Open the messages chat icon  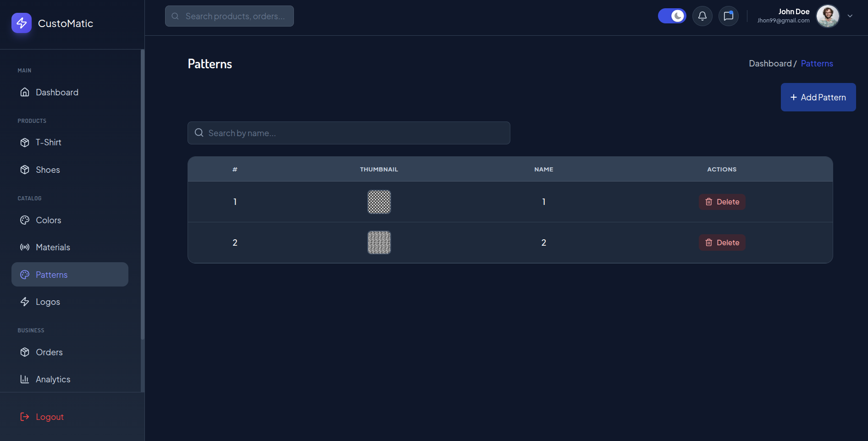click(728, 16)
